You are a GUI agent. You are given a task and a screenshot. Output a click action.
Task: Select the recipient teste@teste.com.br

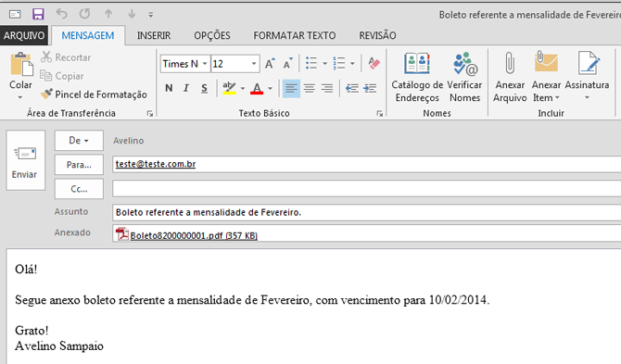tap(156, 164)
